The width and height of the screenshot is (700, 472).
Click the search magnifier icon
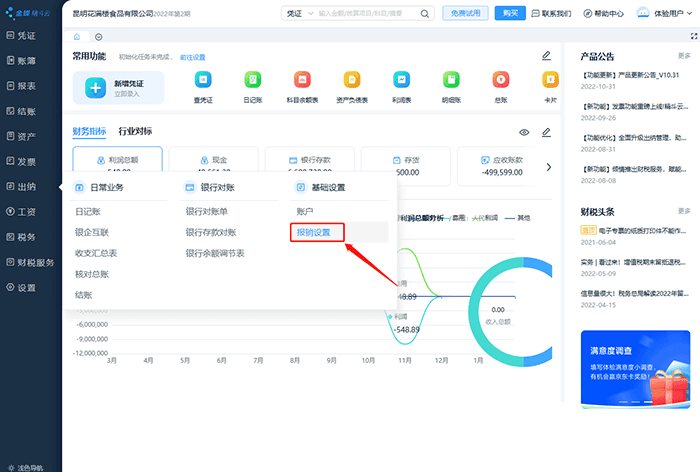pos(425,14)
